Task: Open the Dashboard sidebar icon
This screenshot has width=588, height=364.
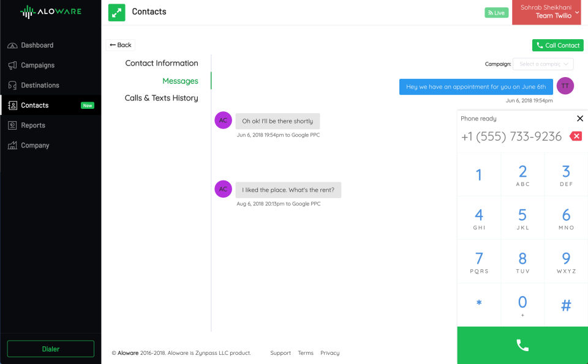Action: point(12,45)
